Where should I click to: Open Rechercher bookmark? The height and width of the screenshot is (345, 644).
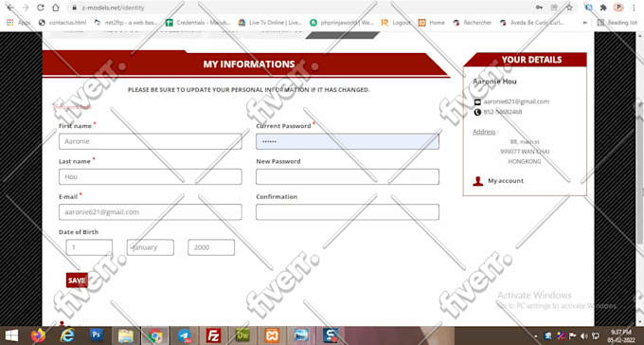coord(472,23)
